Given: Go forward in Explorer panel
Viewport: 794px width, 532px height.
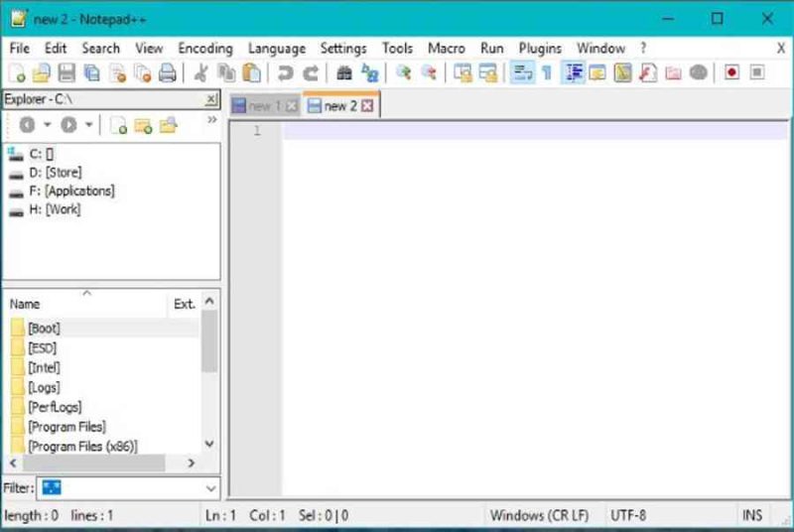Looking at the screenshot, I should click(x=68, y=124).
